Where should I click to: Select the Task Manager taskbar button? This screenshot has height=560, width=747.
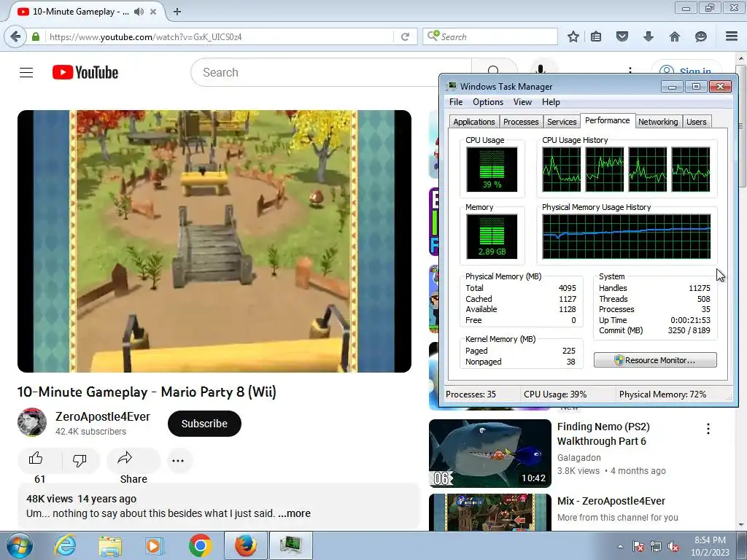pyautogui.click(x=290, y=545)
